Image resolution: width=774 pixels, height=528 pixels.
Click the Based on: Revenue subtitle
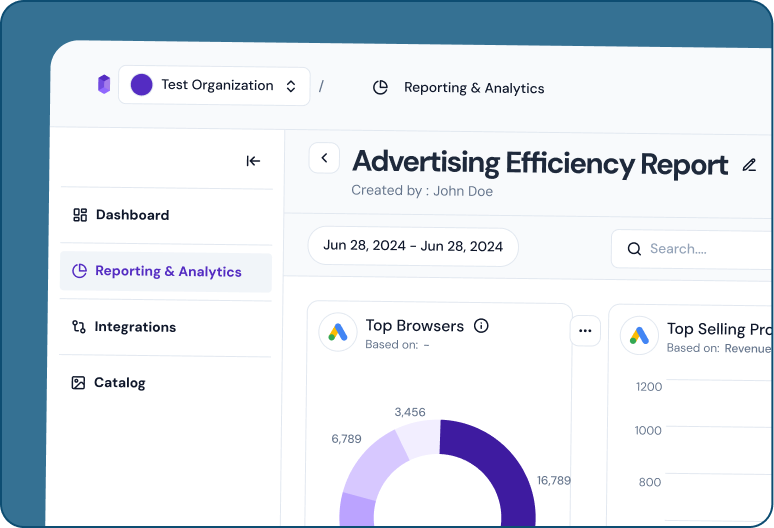point(720,348)
